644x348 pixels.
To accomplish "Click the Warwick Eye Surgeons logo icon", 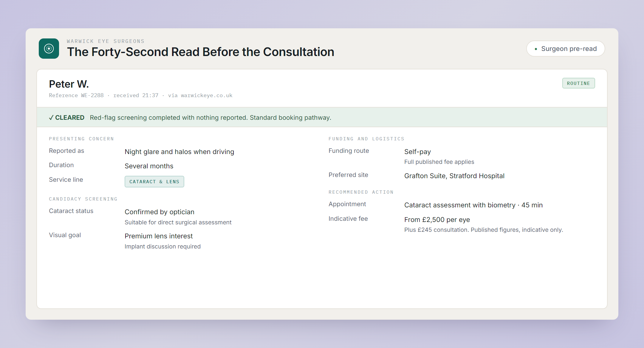I will [x=49, y=49].
